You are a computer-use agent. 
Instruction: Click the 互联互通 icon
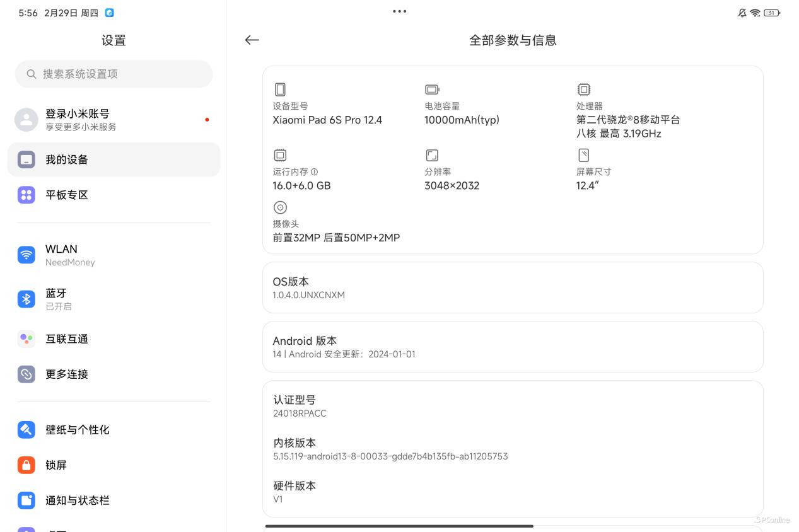(x=26, y=339)
